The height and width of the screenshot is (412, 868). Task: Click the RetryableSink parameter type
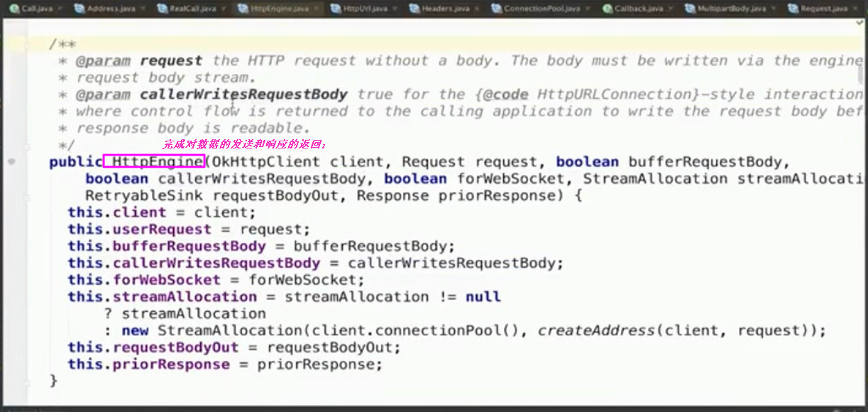145,196
